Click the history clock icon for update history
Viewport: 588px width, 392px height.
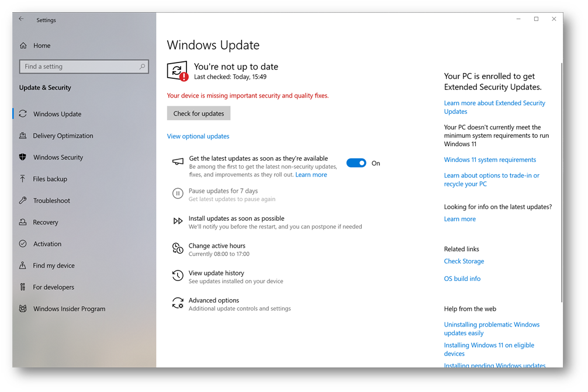tap(178, 275)
